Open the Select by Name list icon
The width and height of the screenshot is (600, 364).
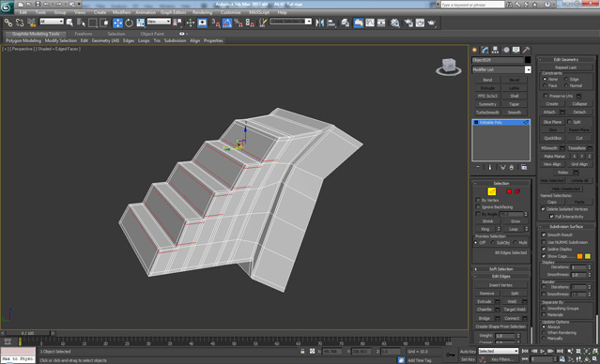(x=81, y=23)
